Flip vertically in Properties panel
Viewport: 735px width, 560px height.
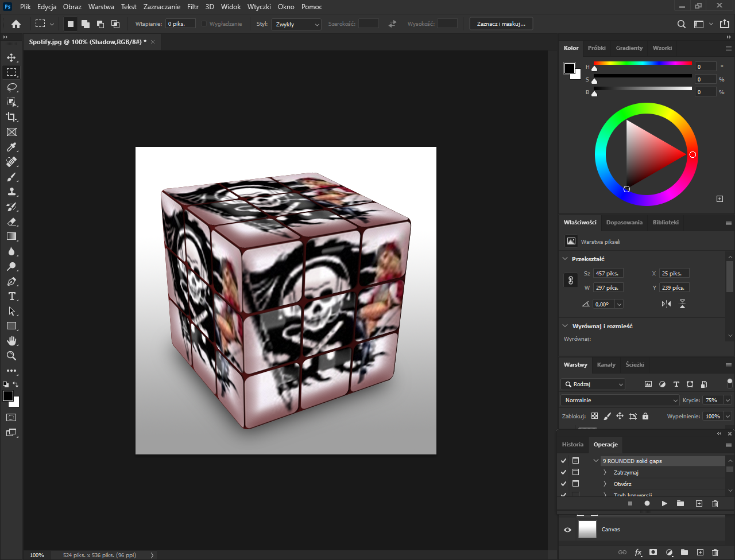[683, 304]
